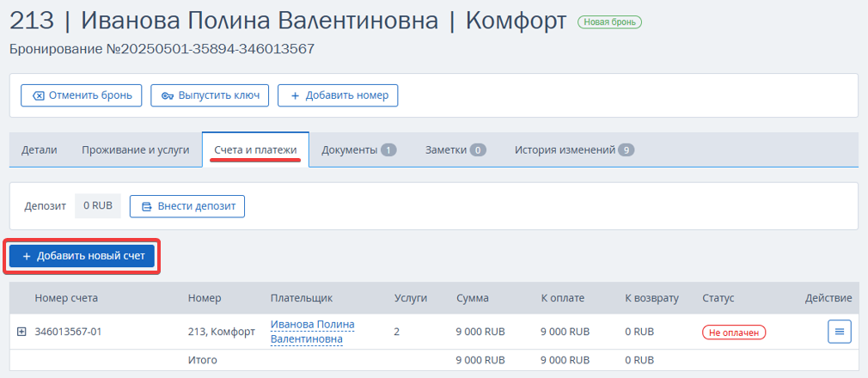Click 'Выпустить ключ' button
This screenshot has width=868, height=378.
click(x=211, y=95)
